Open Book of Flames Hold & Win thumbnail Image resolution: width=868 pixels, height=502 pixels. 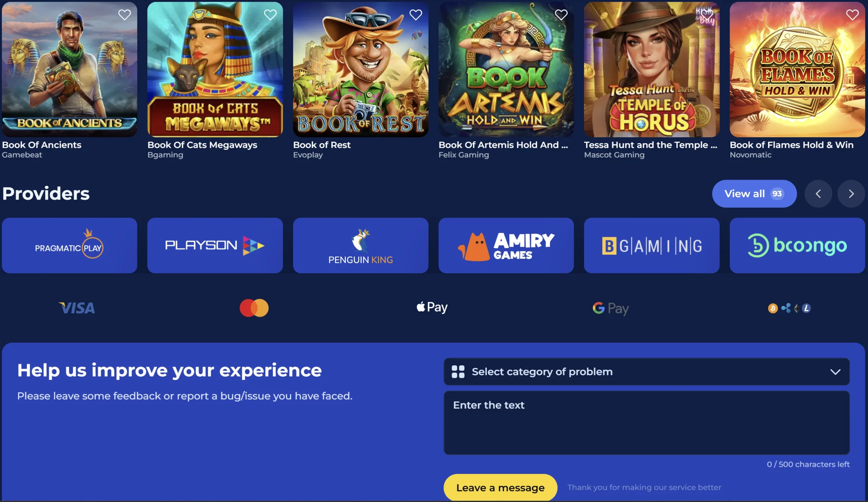[797, 69]
